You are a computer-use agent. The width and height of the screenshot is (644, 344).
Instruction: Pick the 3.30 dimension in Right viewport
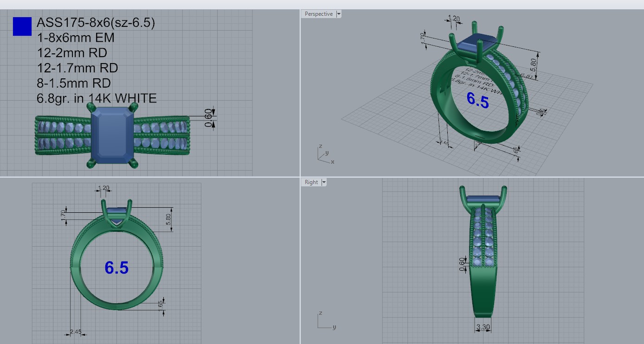[483, 327]
